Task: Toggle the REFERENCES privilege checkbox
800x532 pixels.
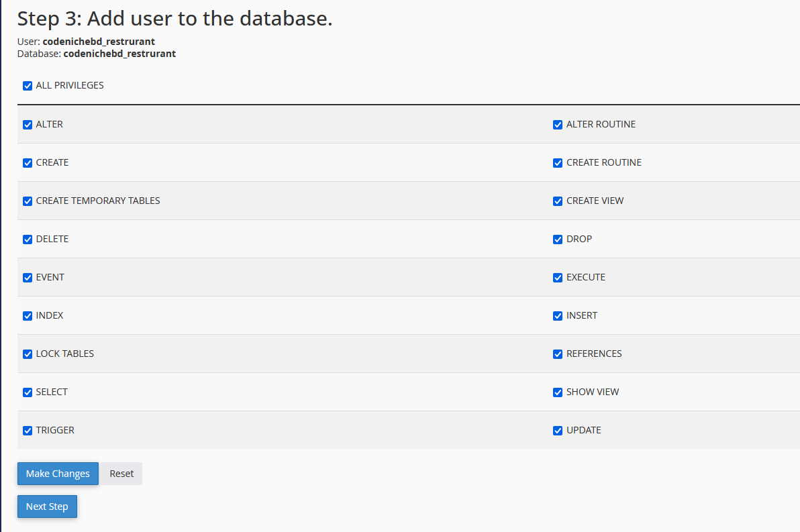Action: [x=558, y=354]
